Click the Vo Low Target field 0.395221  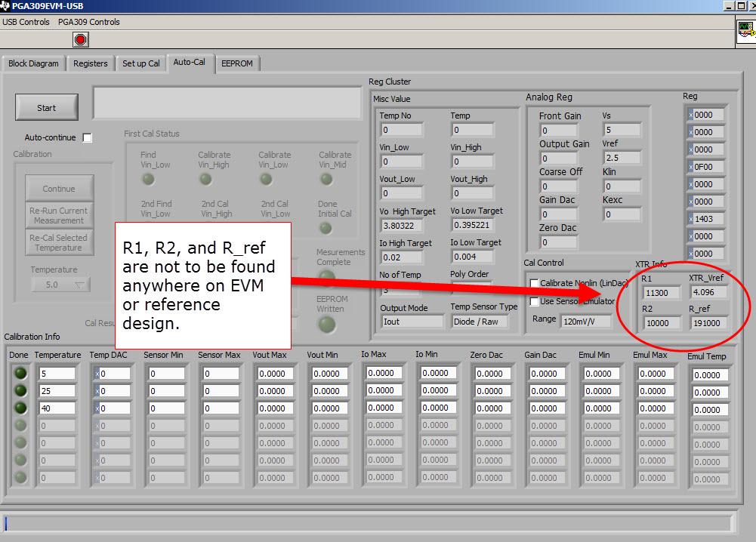pos(473,225)
